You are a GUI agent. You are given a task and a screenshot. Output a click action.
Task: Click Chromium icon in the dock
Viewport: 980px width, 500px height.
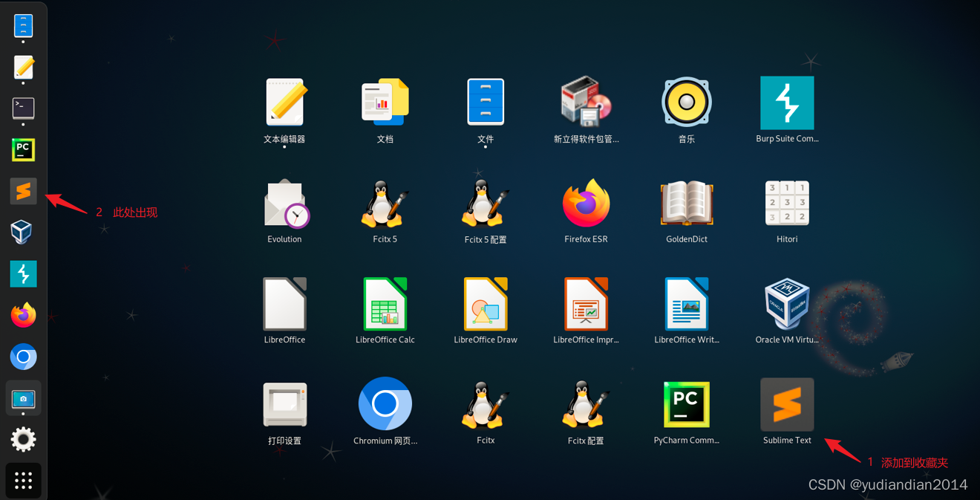[23, 357]
